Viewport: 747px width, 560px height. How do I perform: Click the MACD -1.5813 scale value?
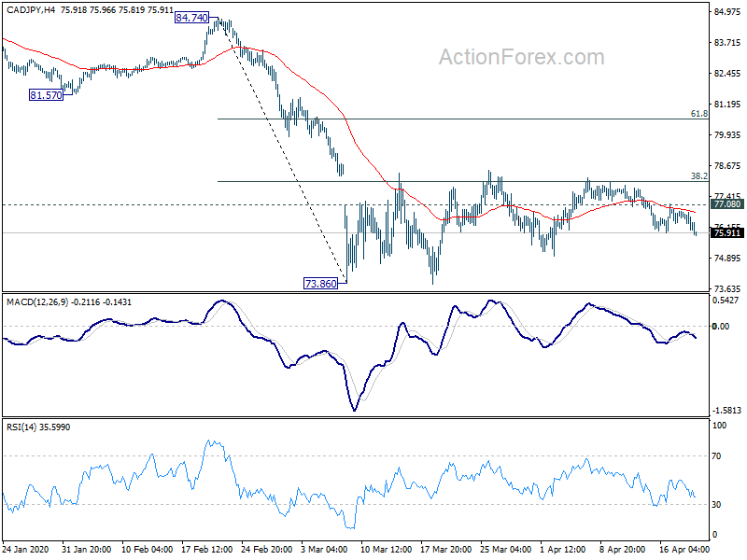pyautogui.click(x=726, y=410)
